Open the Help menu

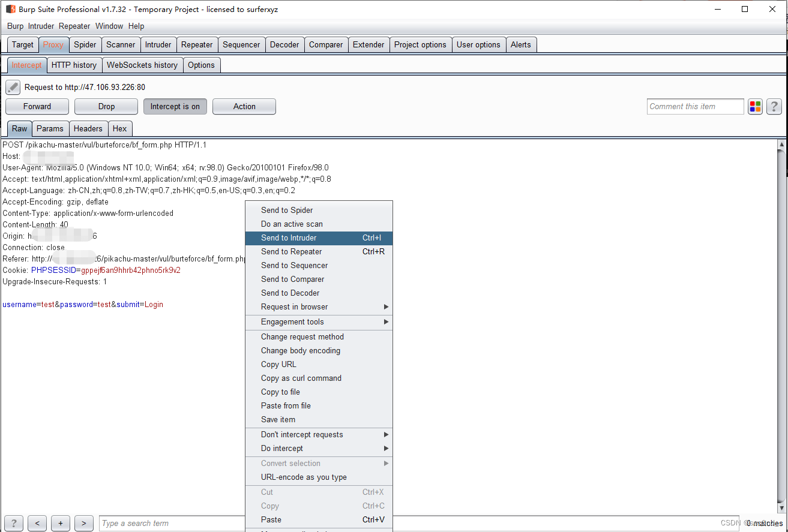pyautogui.click(x=136, y=26)
